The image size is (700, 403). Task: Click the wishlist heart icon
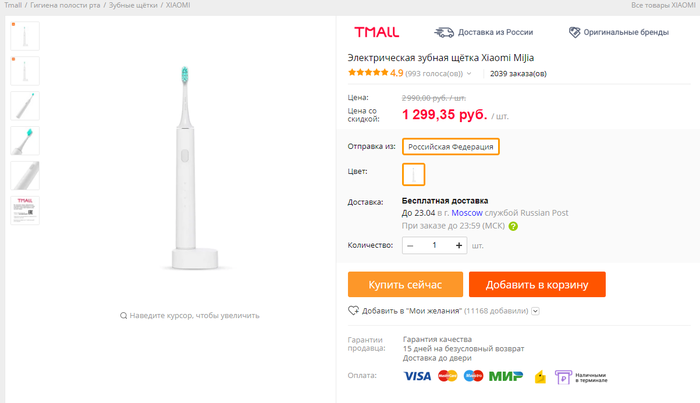pos(353,311)
